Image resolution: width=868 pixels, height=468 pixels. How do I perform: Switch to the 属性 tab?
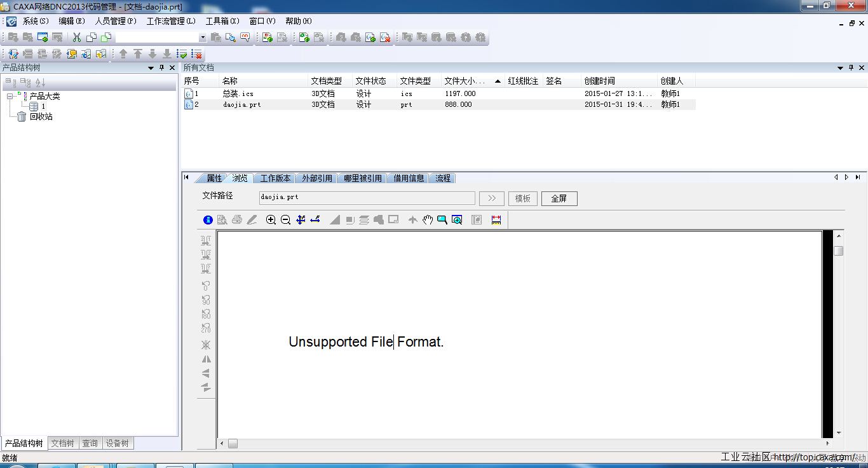214,178
